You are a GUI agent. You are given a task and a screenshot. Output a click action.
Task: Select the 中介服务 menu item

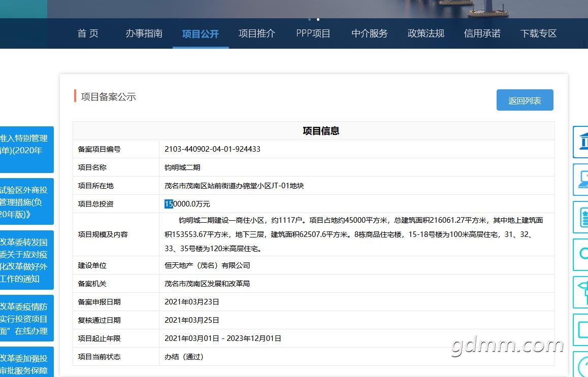pos(370,33)
